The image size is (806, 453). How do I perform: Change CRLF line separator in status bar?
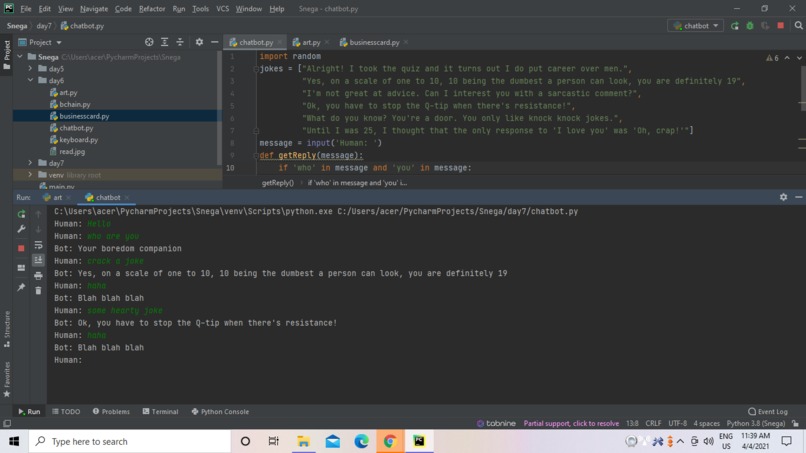coord(653,424)
